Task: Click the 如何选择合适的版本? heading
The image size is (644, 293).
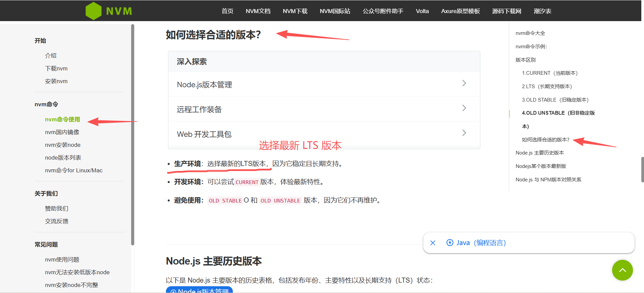Action: tap(213, 35)
